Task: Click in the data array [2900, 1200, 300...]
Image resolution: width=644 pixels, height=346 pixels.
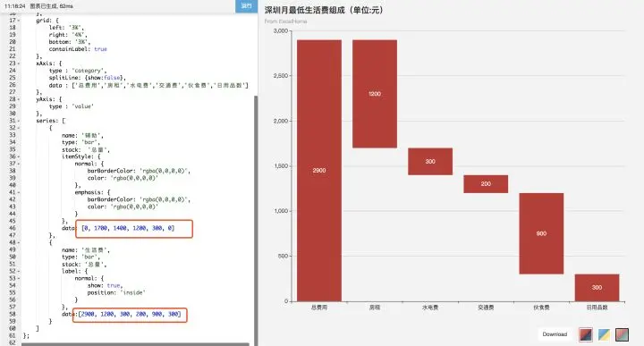Action: point(130,315)
